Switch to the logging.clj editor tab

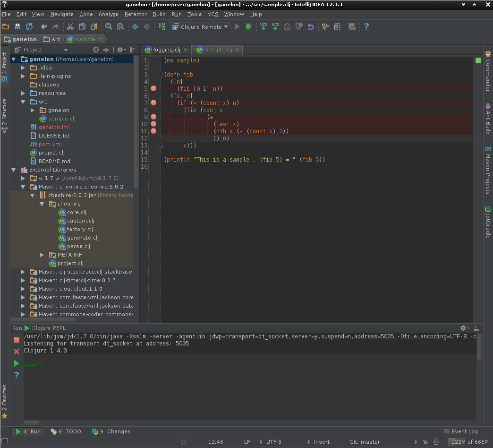[166, 50]
